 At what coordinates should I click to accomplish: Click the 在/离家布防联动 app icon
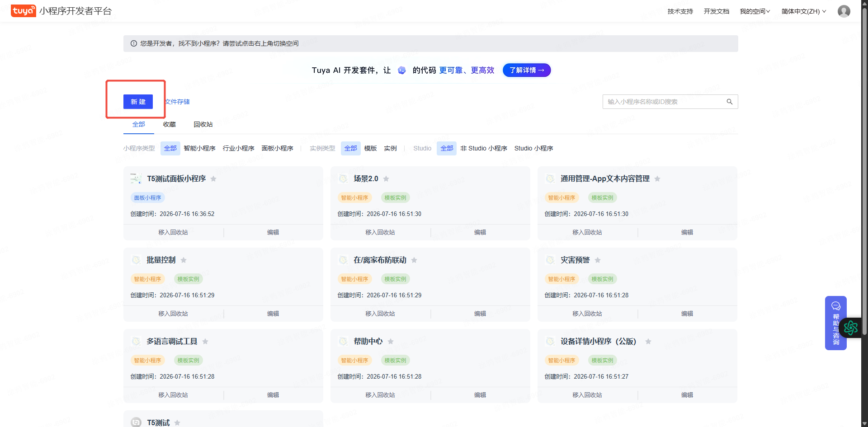(343, 260)
